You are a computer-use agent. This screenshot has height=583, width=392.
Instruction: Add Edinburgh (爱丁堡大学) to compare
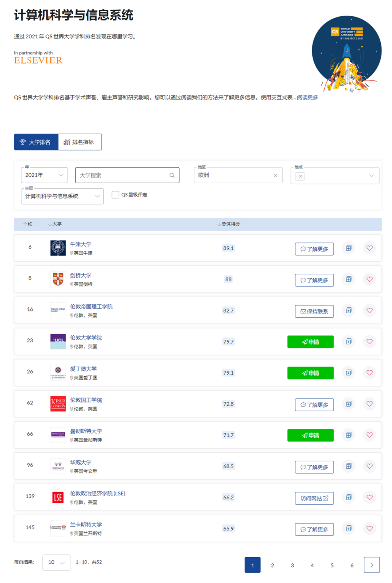[x=348, y=373]
